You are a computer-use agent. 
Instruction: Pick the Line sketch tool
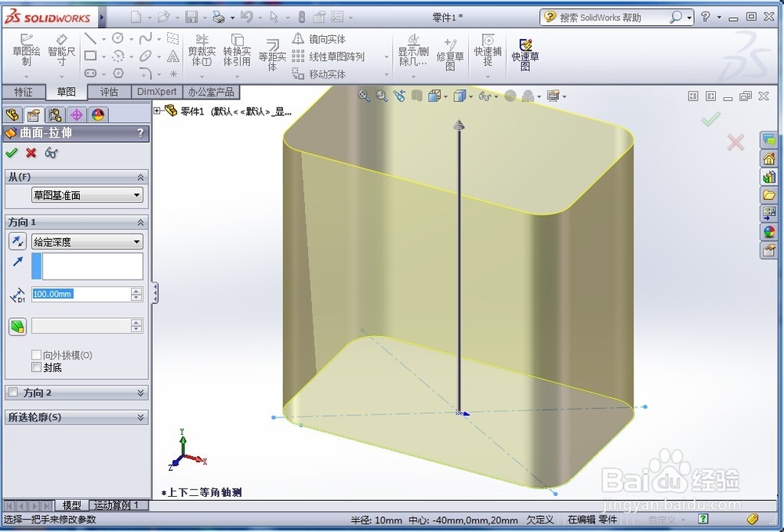point(90,38)
